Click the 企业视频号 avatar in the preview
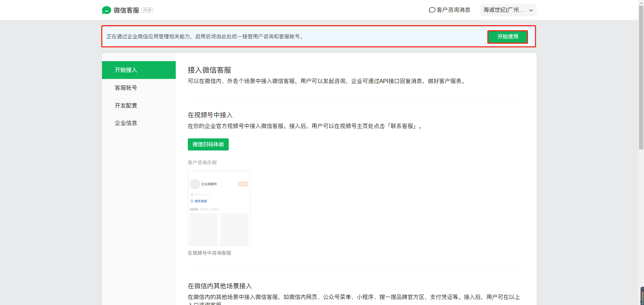Viewport: 644px width, 305px height. pyautogui.click(x=195, y=184)
